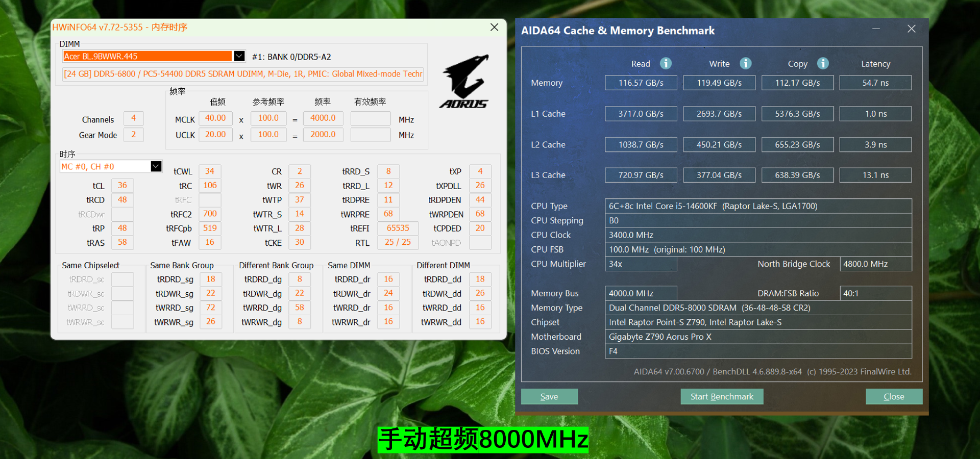
Task: Click the tRDPDEN timing value 44
Action: [x=480, y=199]
